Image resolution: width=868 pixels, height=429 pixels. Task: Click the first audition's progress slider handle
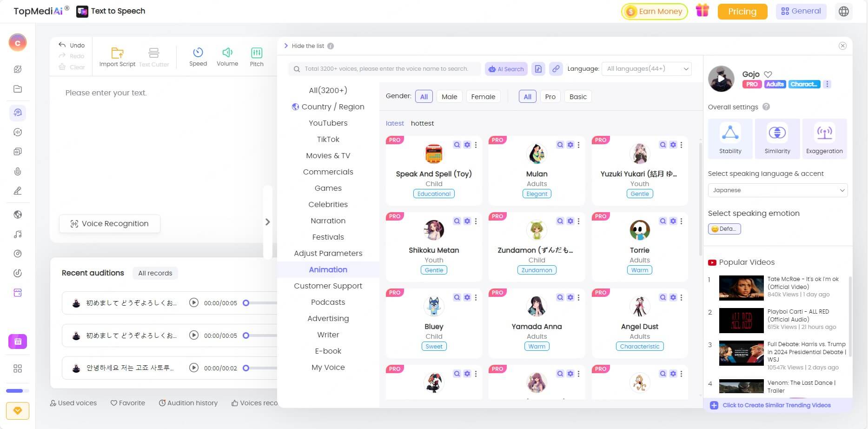click(246, 303)
